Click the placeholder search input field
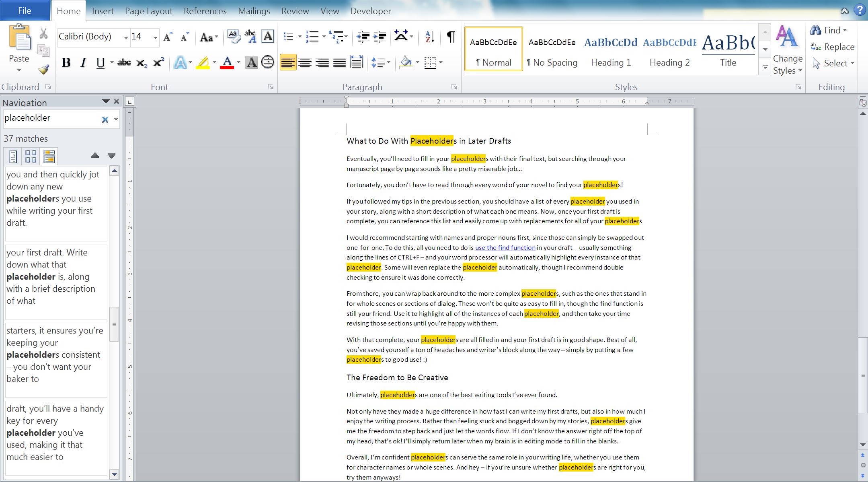 [x=51, y=118]
